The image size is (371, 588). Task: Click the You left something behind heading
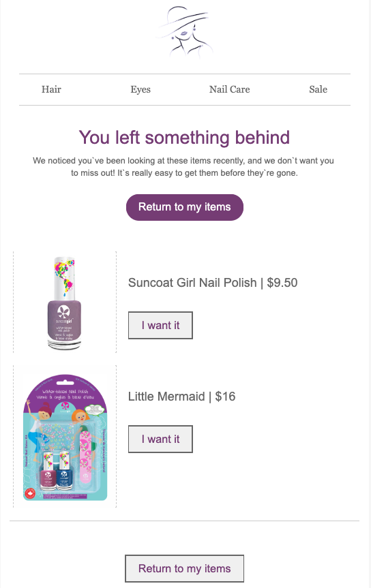[x=184, y=137]
